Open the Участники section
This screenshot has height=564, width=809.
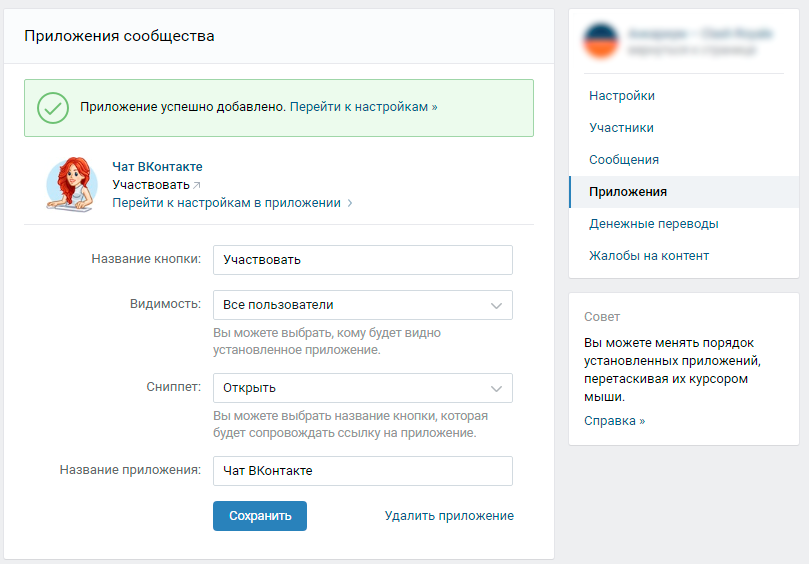[621, 128]
